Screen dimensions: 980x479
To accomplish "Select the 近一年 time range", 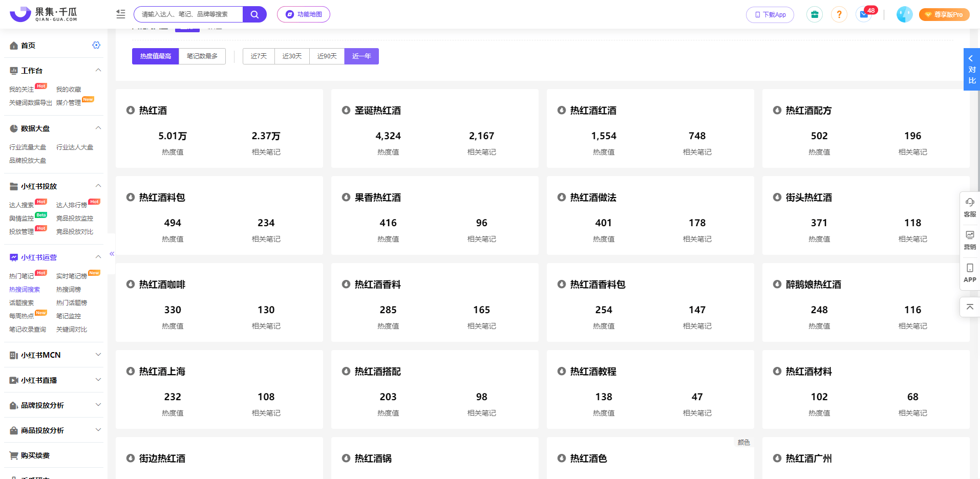I will tap(361, 56).
